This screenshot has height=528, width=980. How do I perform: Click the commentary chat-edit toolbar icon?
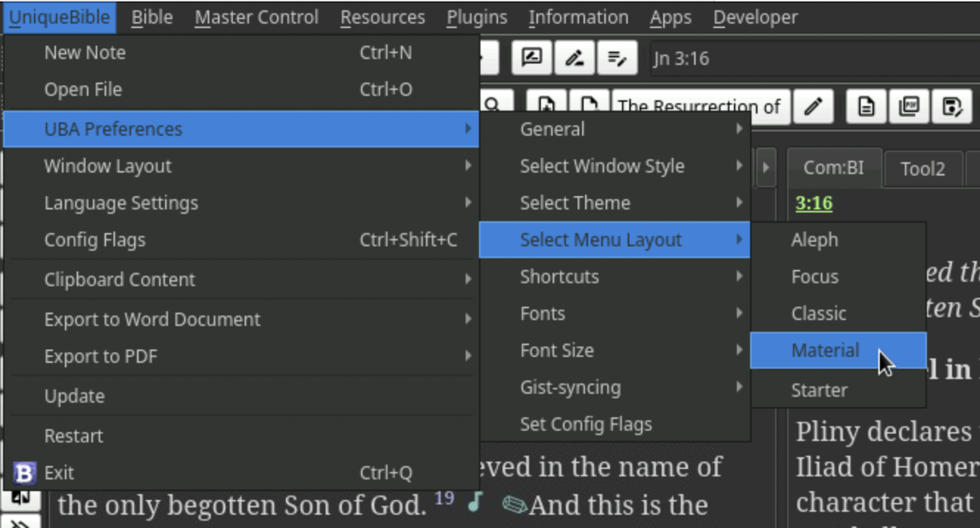(532, 58)
